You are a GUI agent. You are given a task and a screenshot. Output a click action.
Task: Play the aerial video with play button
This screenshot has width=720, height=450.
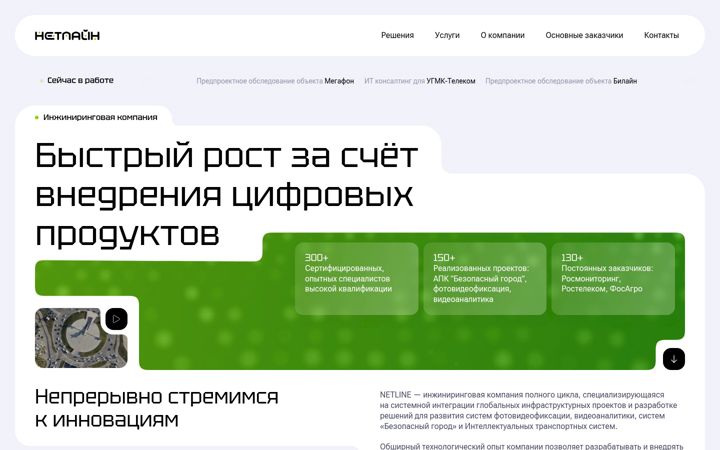point(116,319)
